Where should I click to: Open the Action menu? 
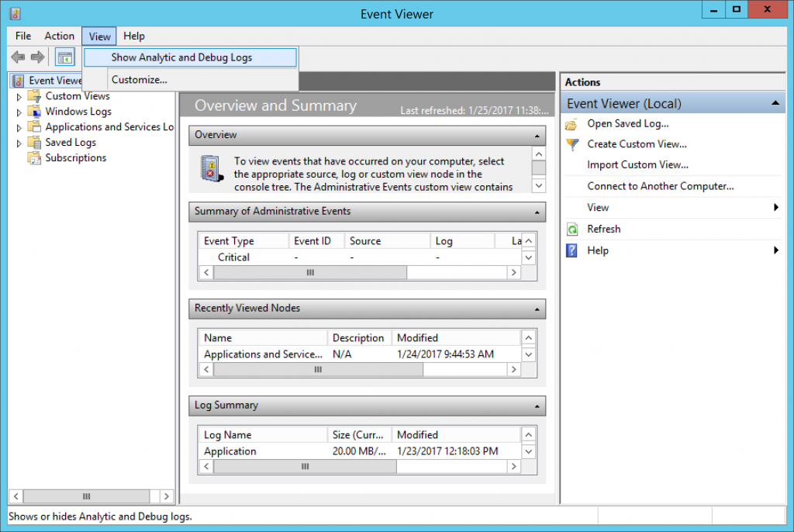tap(60, 36)
